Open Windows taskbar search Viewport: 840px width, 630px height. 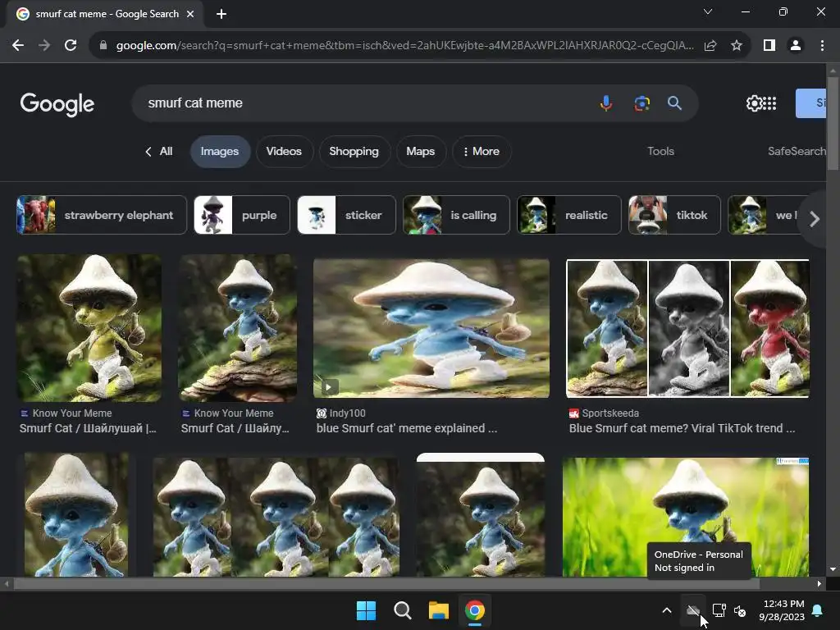point(402,610)
